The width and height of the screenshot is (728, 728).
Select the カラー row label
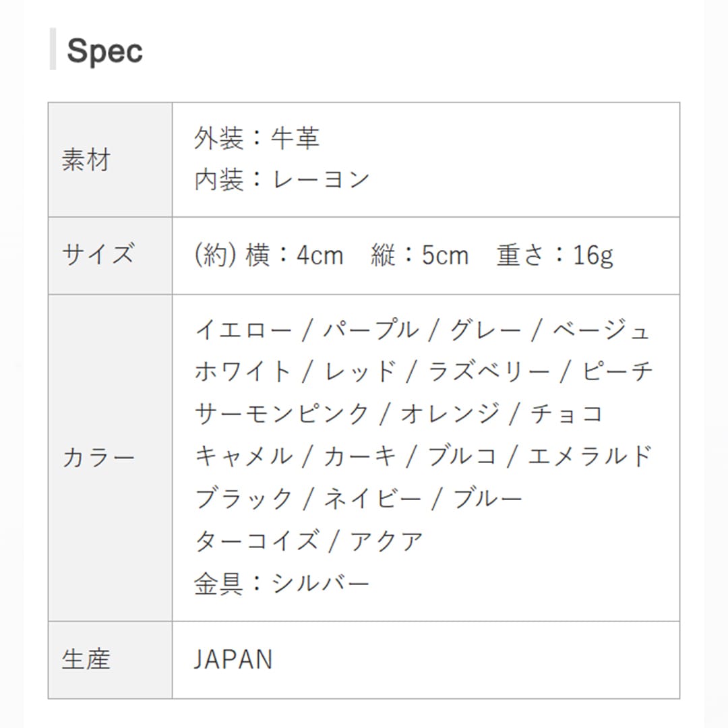tap(98, 458)
